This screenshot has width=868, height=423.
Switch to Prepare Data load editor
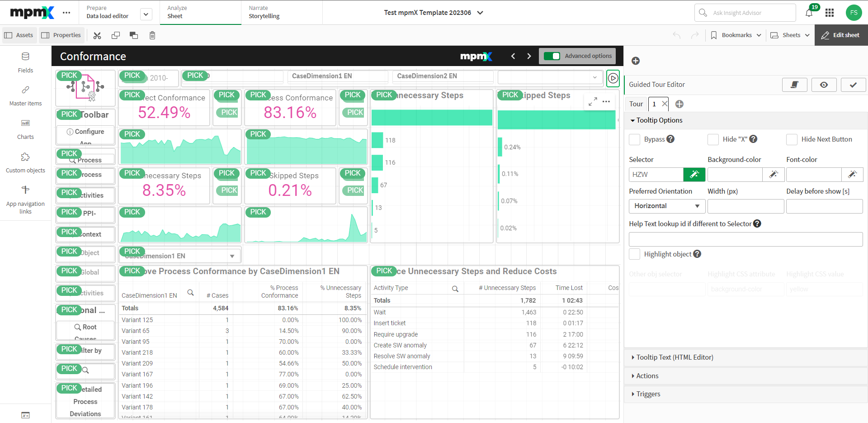tap(108, 12)
